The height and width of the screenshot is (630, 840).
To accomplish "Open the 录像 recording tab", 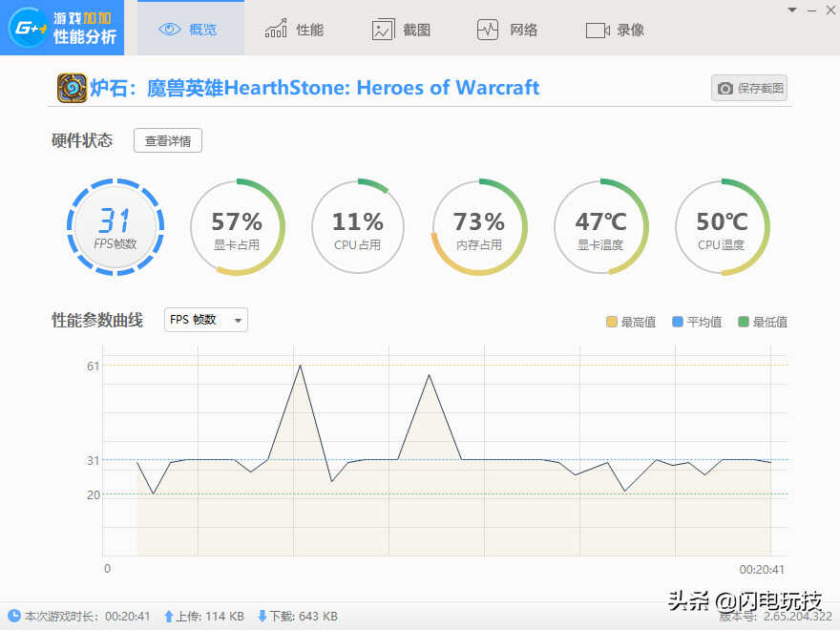I will 615,30.
